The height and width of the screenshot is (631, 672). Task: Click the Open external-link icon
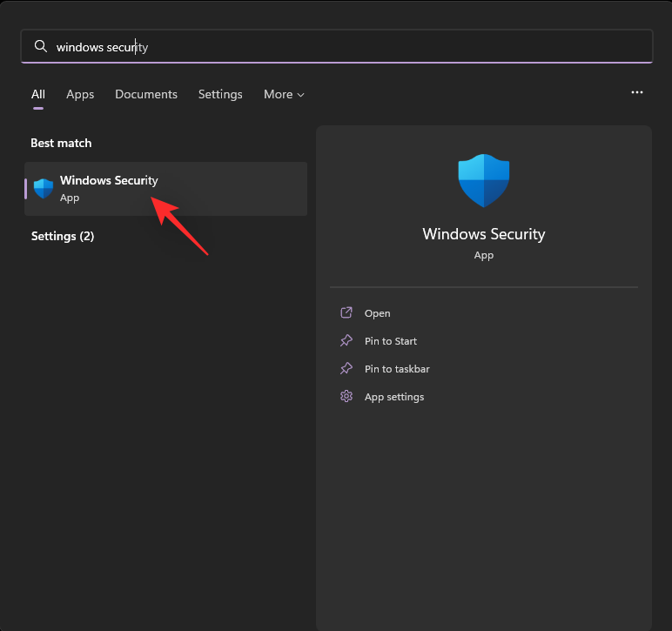click(346, 312)
